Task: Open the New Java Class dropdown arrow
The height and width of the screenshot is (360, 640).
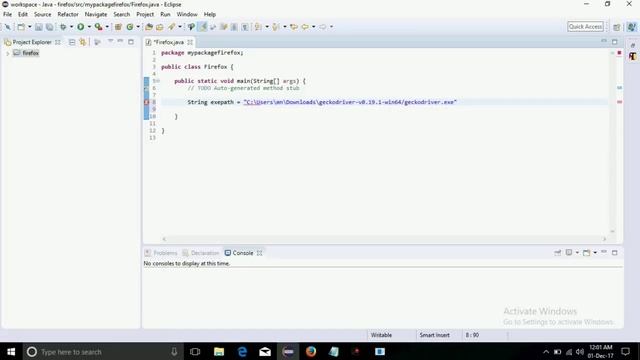Action: (138, 27)
